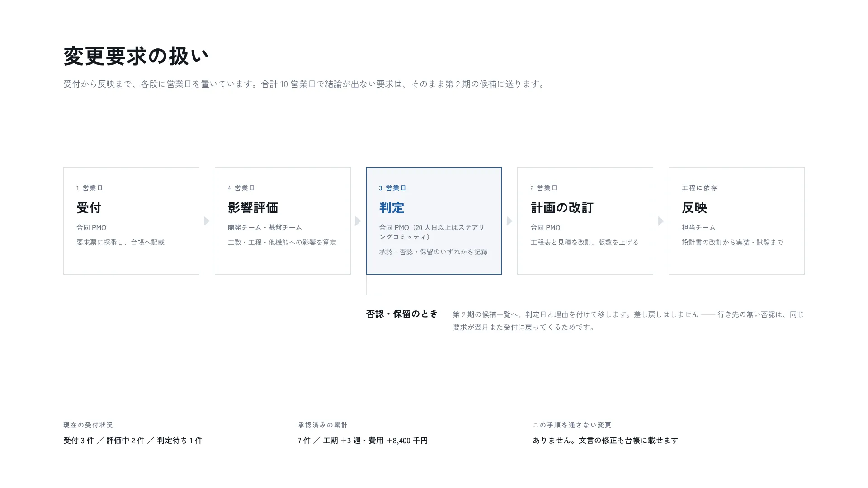
Task: Click '受付 3 件 ／ 評価中 2 件' status value
Action: (104, 441)
